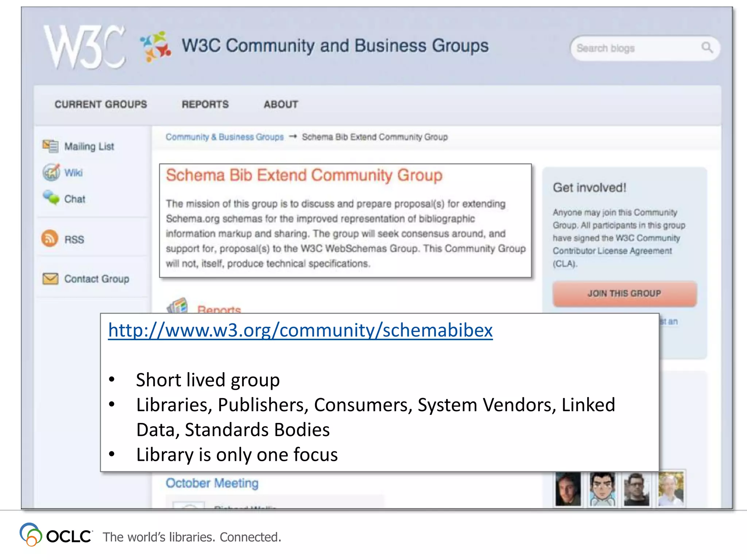Click the Get involved! heading
The height and width of the screenshot is (560, 747).
click(x=589, y=188)
